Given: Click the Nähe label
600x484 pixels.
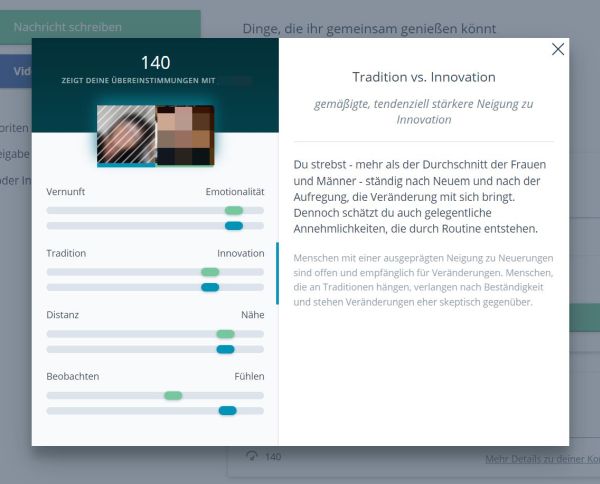Looking at the screenshot, I should (253, 315).
